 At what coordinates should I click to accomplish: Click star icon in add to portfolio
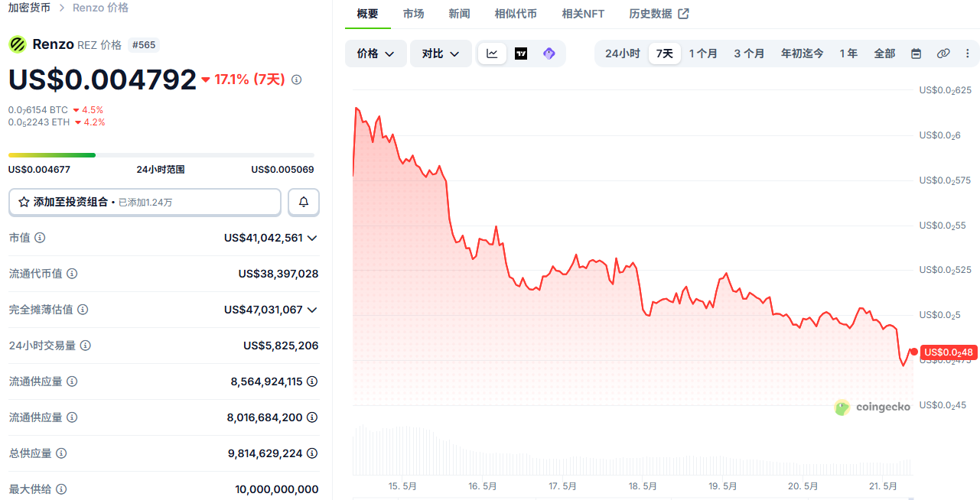24,202
